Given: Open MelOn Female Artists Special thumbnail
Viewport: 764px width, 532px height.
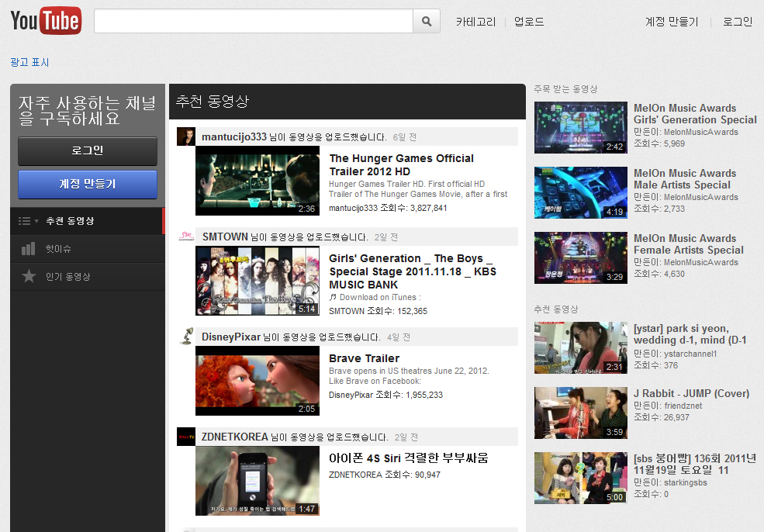Looking at the screenshot, I should click(x=581, y=257).
